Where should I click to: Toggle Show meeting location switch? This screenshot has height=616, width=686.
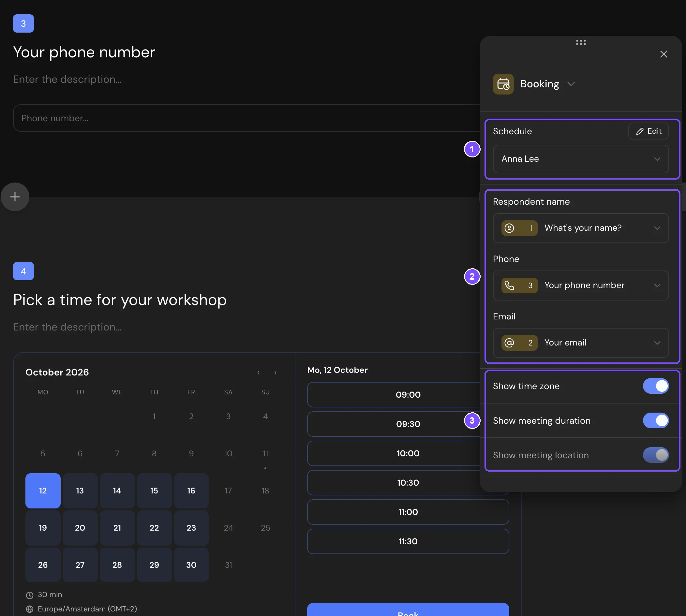pyautogui.click(x=656, y=455)
